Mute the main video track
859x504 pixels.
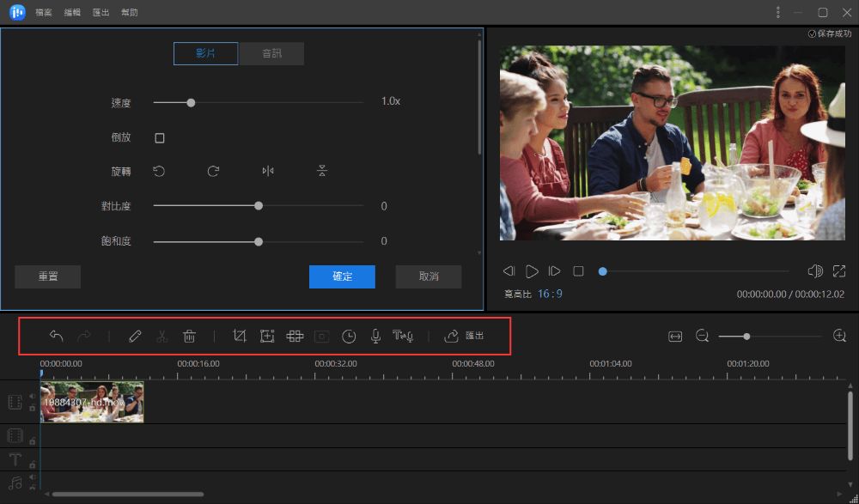(33, 396)
